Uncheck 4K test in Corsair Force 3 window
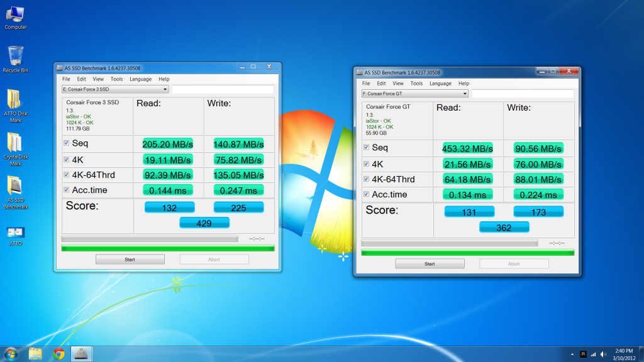 66,159
